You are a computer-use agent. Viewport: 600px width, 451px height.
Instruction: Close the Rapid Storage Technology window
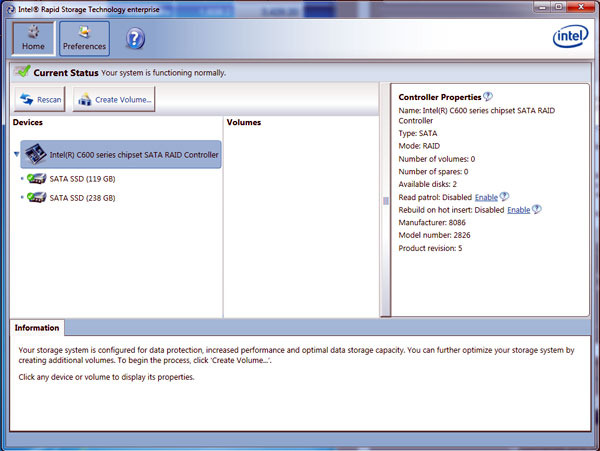580,7
